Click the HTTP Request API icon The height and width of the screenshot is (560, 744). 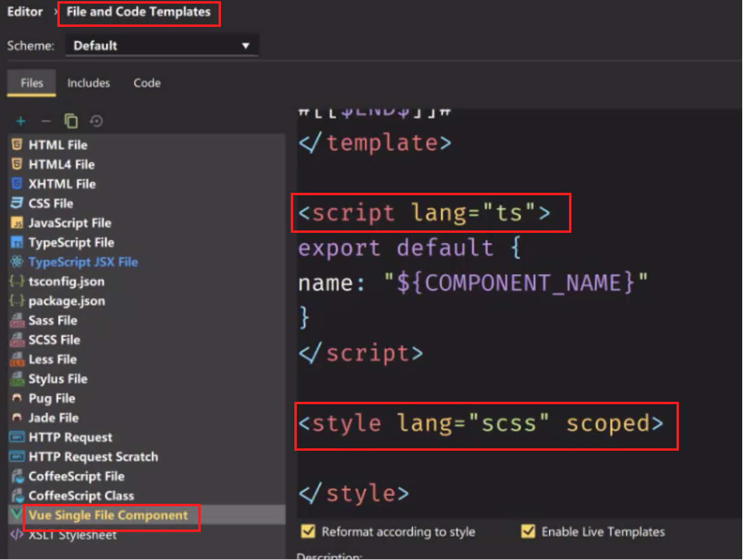point(17,437)
